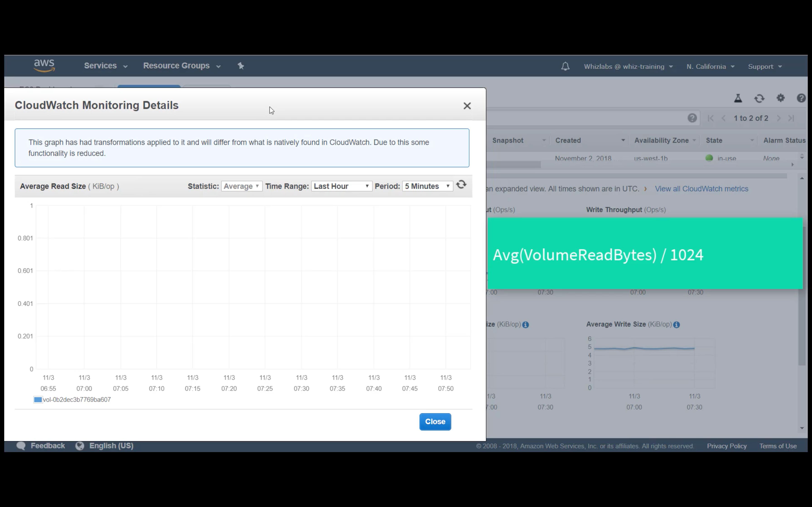
Task: Click the info icon beside Average Write Size
Action: coord(677,325)
